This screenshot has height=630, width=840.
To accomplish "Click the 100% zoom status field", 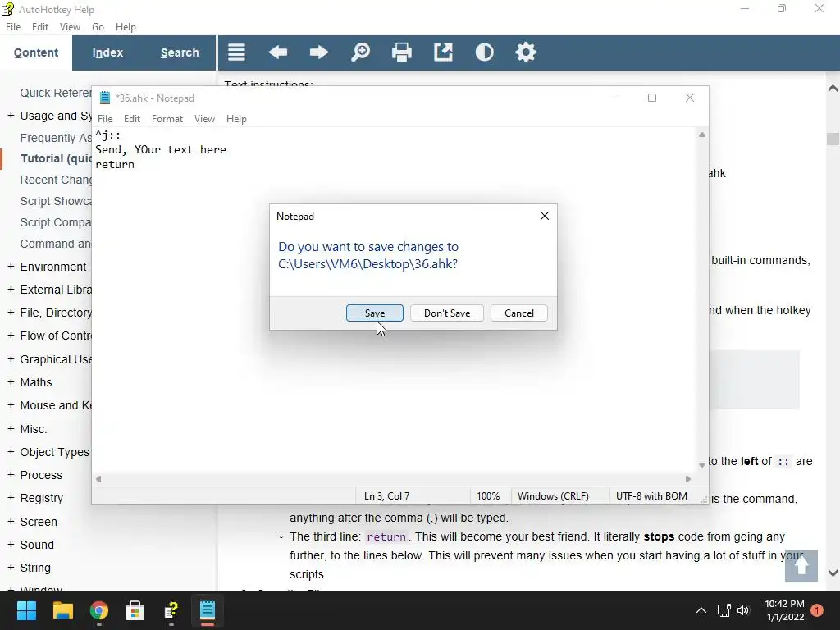I will (x=488, y=496).
